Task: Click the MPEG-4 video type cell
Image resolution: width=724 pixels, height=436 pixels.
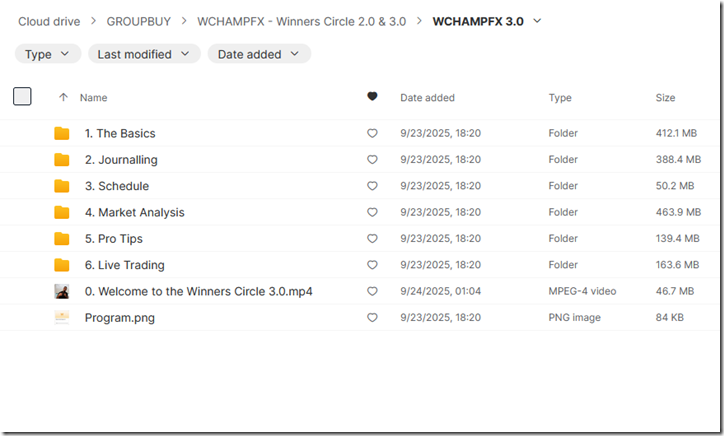Action: coord(582,291)
